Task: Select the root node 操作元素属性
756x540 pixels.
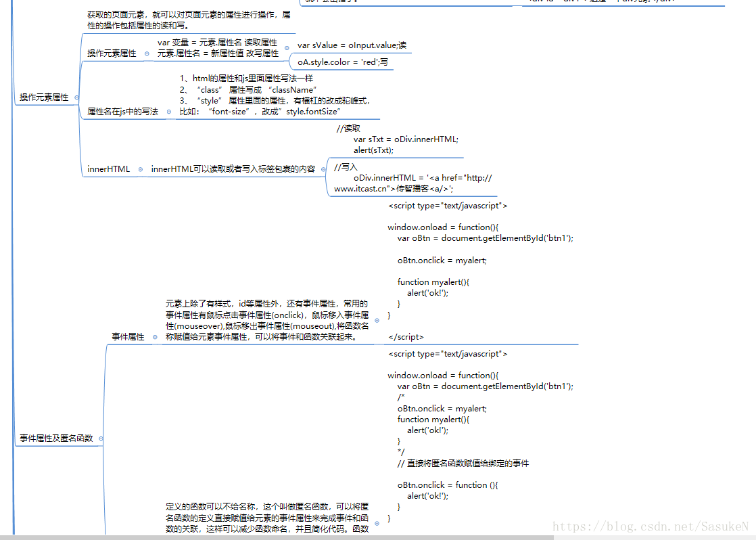Action: pos(44,97)
